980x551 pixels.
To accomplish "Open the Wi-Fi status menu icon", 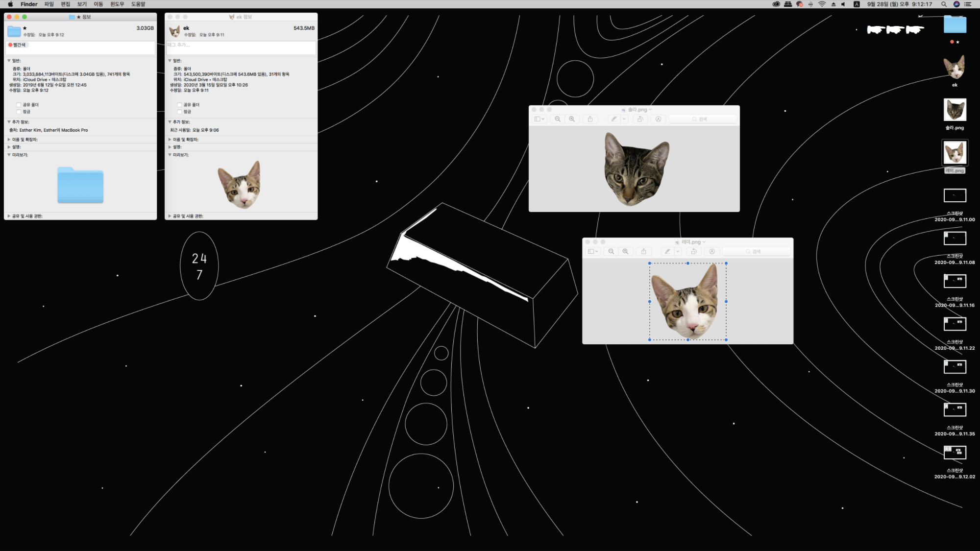I will click(x=822, y=4).
